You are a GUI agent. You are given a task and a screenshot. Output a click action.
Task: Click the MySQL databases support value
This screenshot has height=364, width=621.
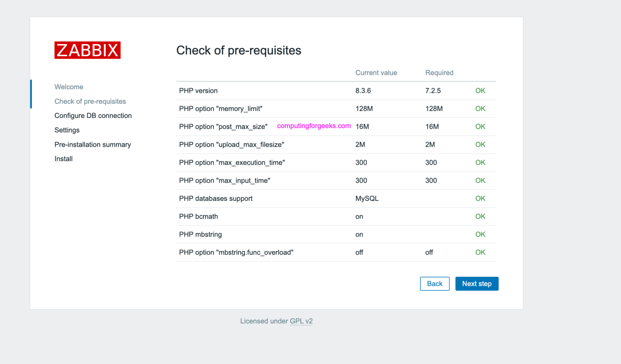pyautogui.click(x=366, y=198)
